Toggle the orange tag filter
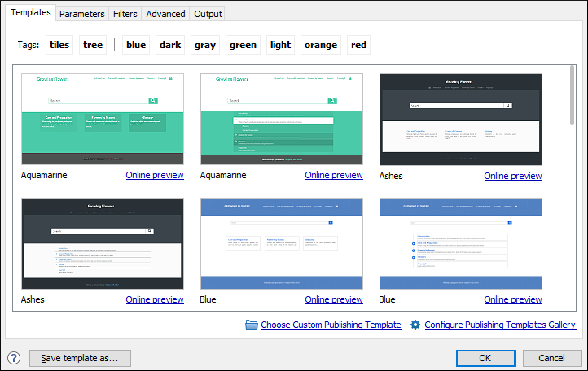The width and height of the screenshot is (588, 371). point(321,45)
